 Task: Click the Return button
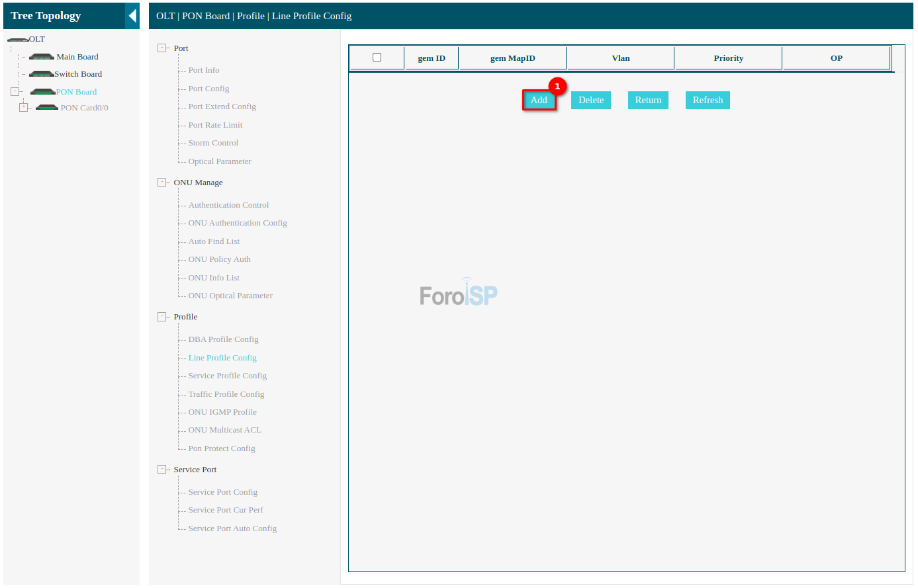648,100
